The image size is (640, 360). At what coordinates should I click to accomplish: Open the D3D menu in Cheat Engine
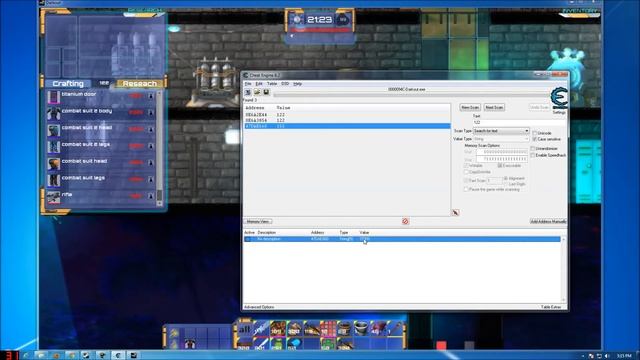coord(285,84)
